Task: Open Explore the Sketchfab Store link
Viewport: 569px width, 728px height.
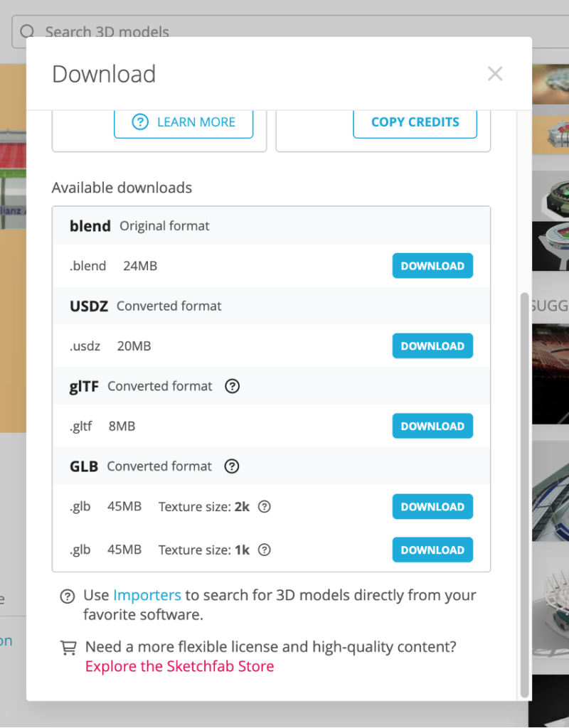Action: click(x=179, y=666)
